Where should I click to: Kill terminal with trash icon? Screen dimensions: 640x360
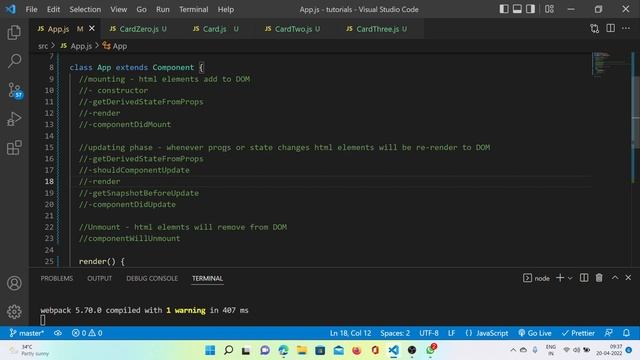(599, 278)
